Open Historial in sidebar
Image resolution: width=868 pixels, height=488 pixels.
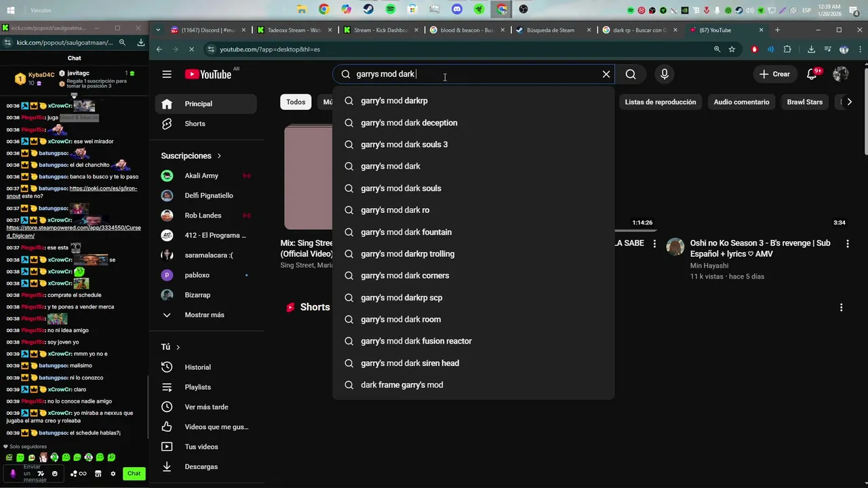pos(206,367)
